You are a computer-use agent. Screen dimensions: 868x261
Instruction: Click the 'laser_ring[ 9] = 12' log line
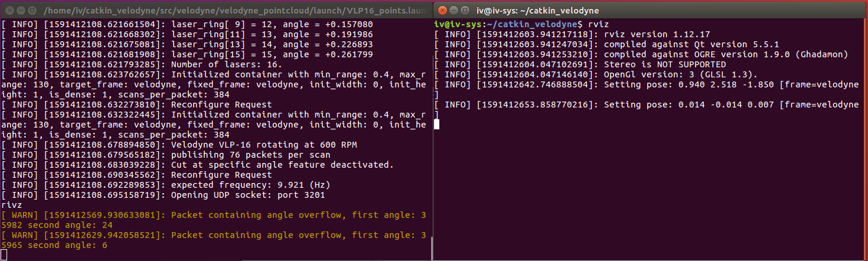[187, 24]
